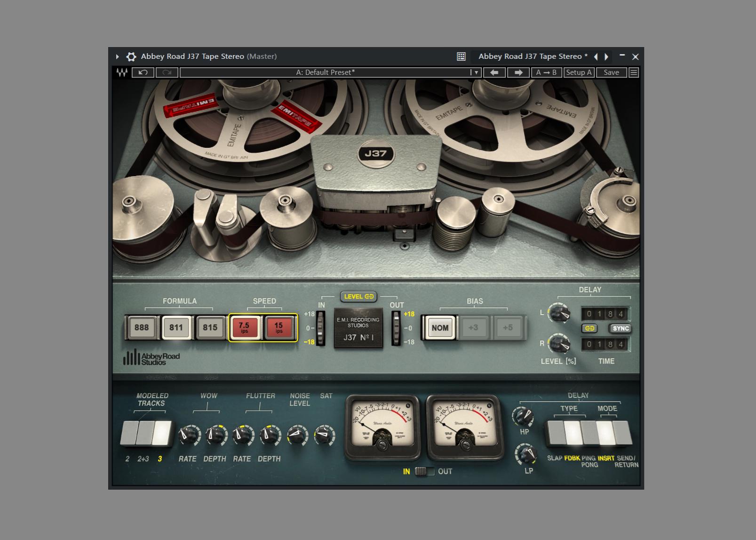The image size is (756, 540).
Task: Set tape speed to 15 ips
Action: pyautogui.click(x=279, y=327)
